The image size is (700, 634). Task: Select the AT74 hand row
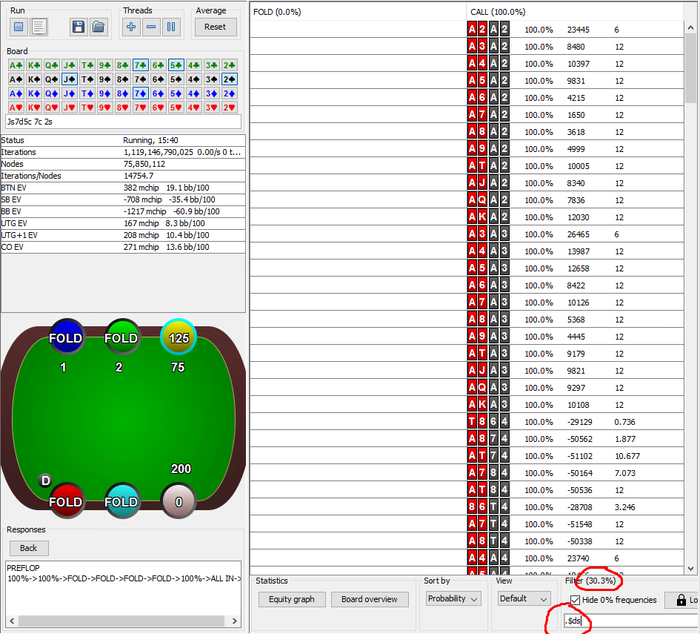click(x=576, y=456)
